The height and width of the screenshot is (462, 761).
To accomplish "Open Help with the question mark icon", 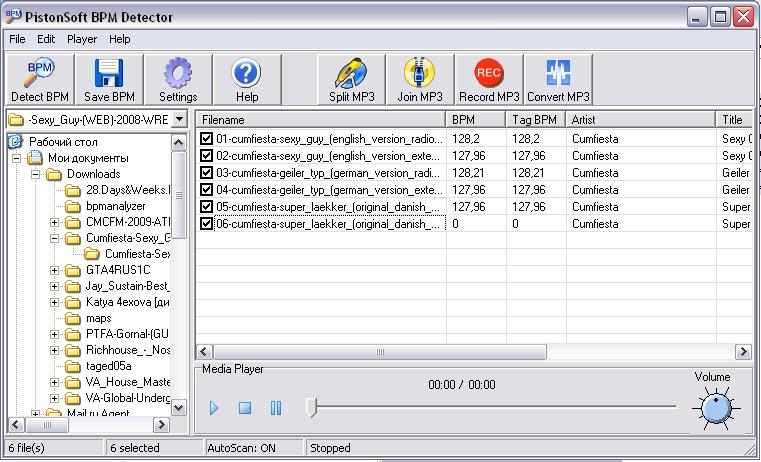I will 247,73.
